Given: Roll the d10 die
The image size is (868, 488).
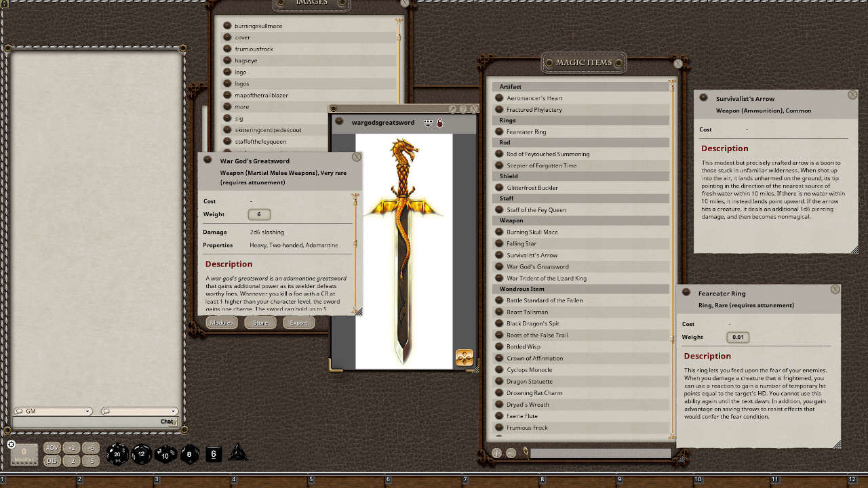Looking at the screenshot, I should [x=165, y=455].
